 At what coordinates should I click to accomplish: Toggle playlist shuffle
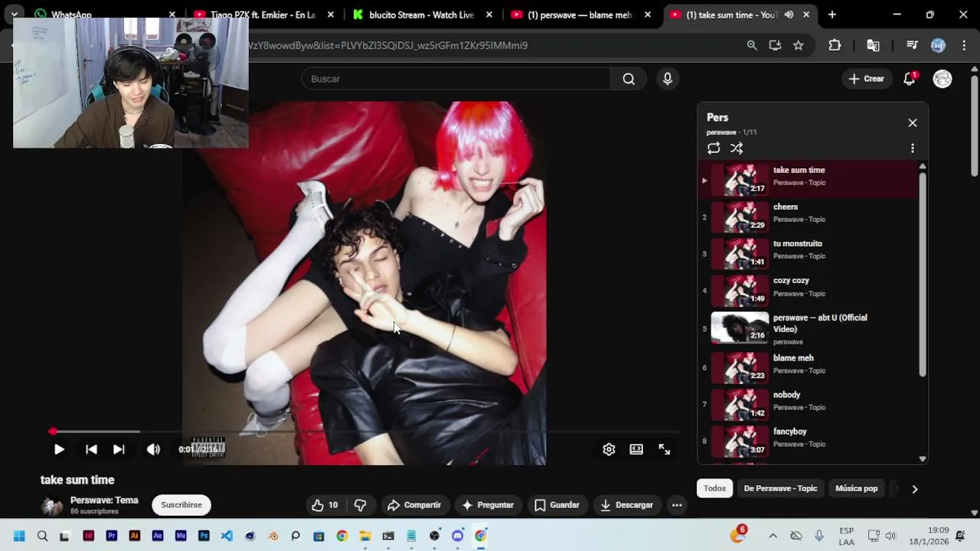[x=737, y=148]
